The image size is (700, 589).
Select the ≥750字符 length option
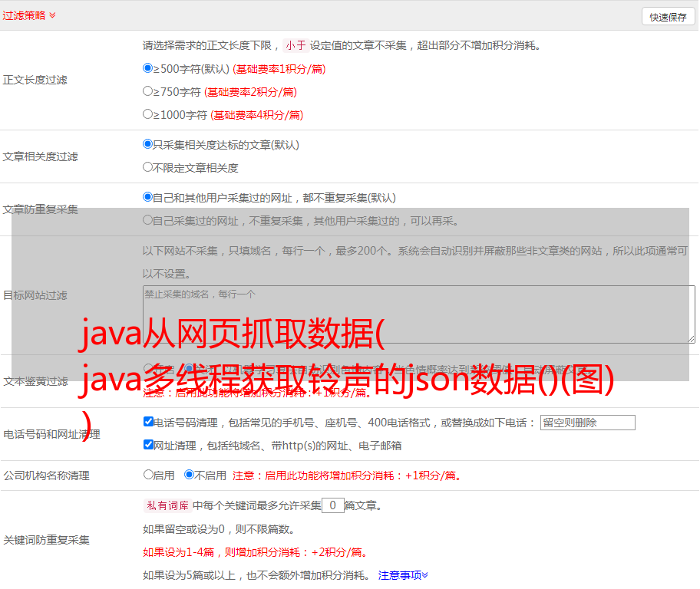click(147, 91)
